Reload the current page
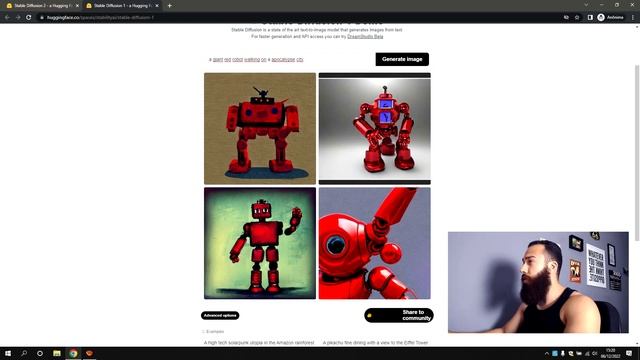 (29, 18)
